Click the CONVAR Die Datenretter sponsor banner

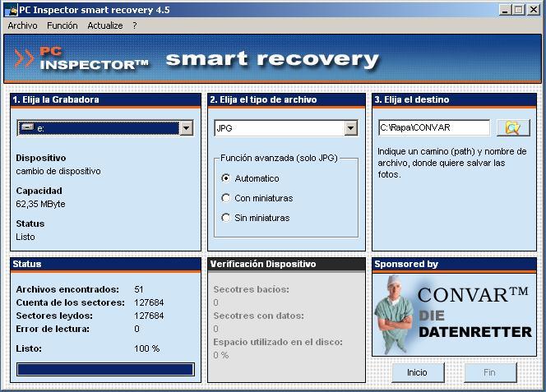(455, 315)
